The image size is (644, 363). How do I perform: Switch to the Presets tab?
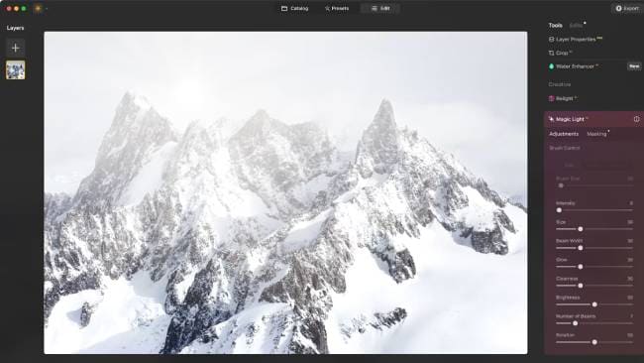point(337,8)
